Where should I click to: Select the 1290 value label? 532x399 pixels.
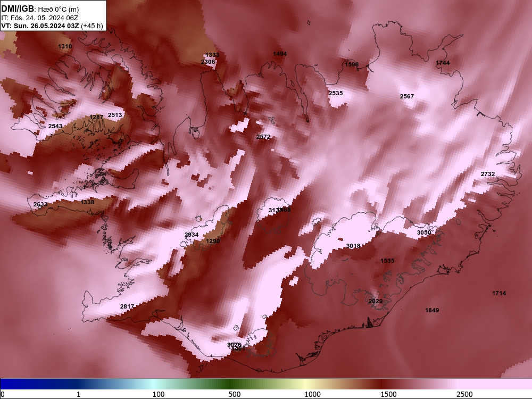pyautogui.click(x=213, y=241)
